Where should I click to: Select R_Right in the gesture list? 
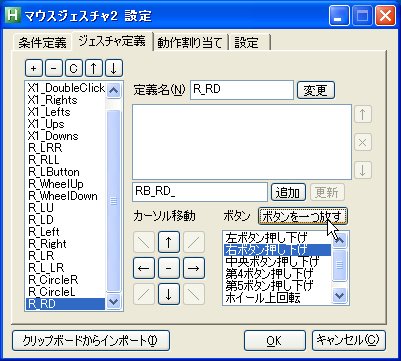66,244
